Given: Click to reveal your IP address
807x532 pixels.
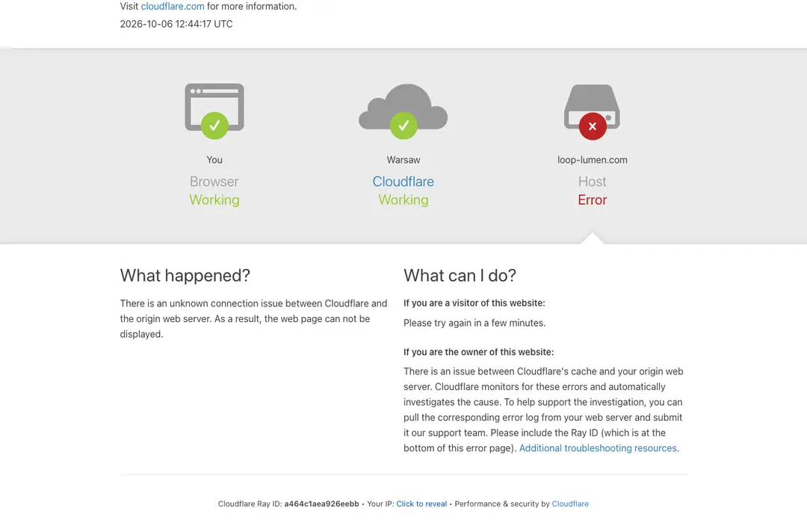Looking at the screenshot, I should (421, 504).
